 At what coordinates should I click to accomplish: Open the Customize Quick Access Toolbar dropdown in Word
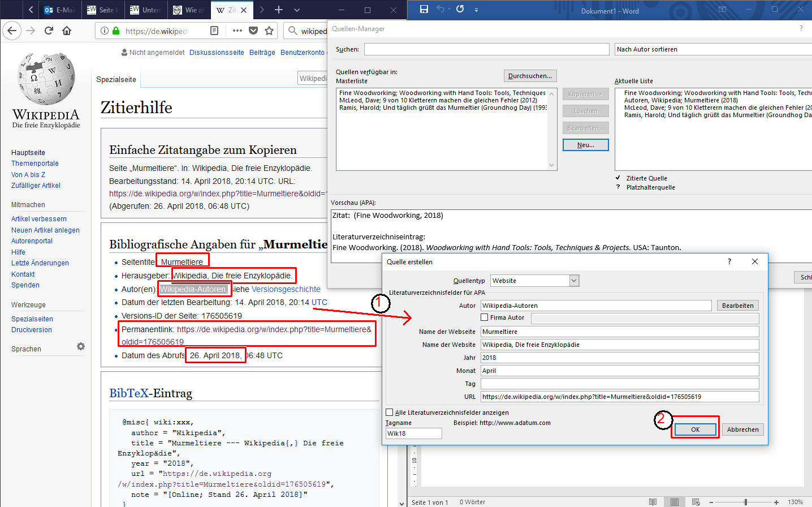(x=476, y=10)
